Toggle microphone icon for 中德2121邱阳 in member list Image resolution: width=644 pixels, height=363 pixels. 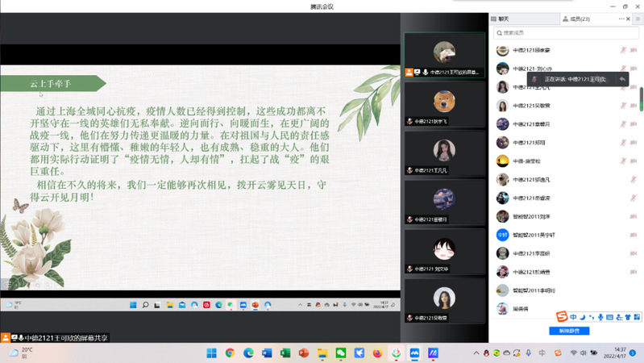tap(623, 143)
